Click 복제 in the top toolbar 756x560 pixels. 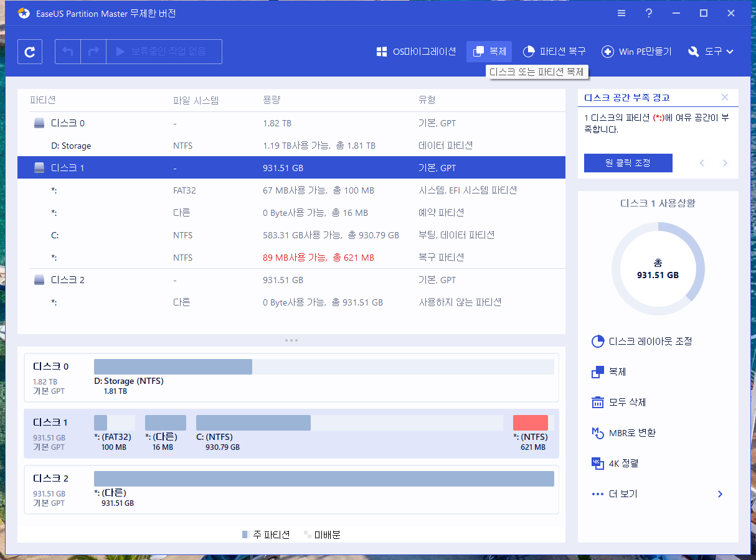click(489, 52)
